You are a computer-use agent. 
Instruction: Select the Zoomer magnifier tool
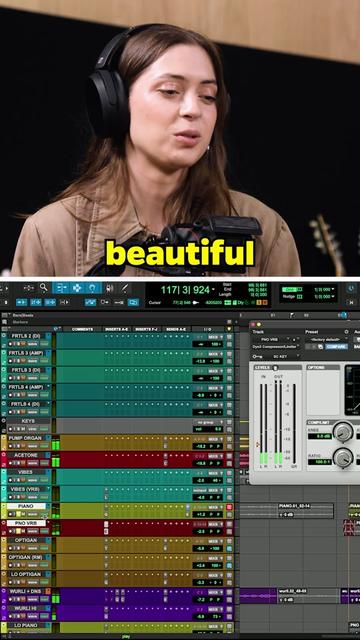pos(43,288)
